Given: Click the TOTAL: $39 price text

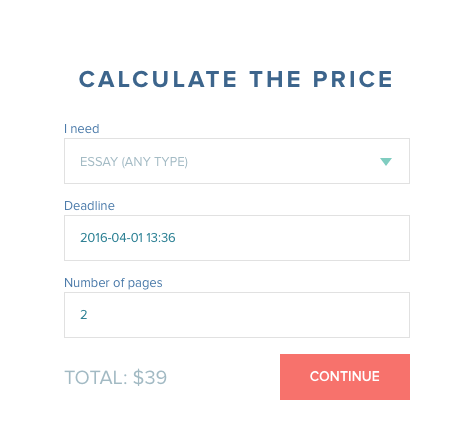Looking at the screenshot, I should point(115,377).
